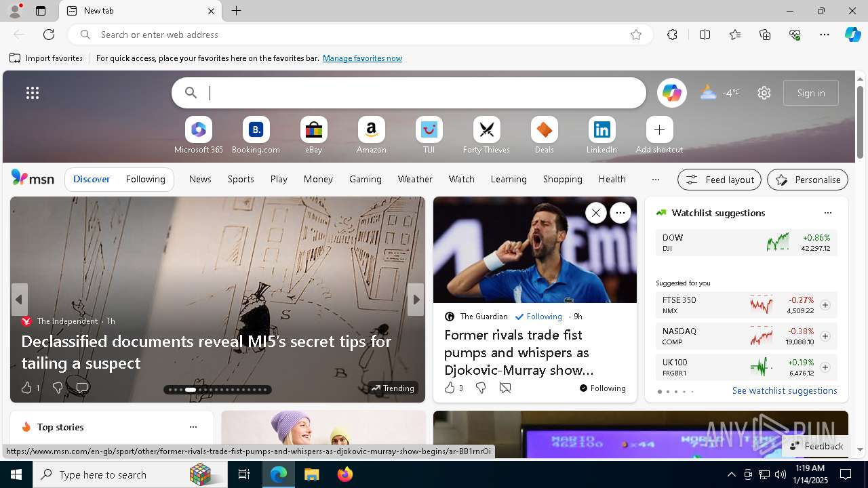Viewport: 868px width, 488px height.
Task: Open the Collections icon
Action: [x=765, y=35]
